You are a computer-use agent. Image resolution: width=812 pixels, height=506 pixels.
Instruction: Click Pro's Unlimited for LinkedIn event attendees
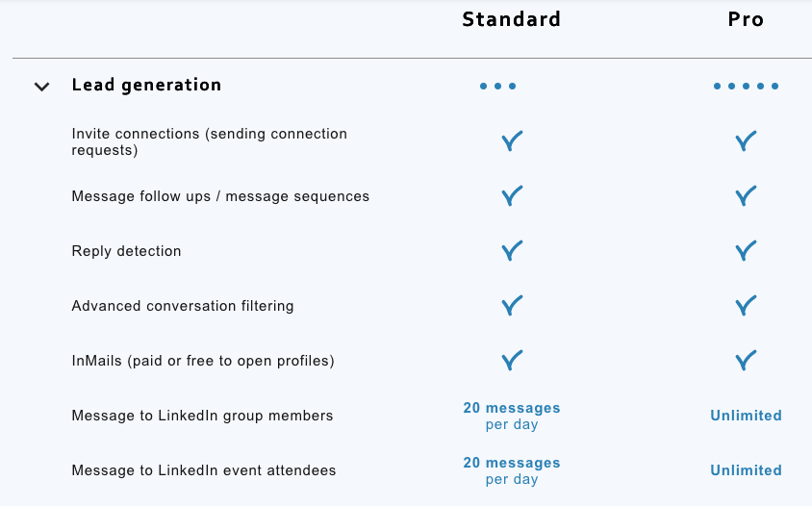[746, 470]
